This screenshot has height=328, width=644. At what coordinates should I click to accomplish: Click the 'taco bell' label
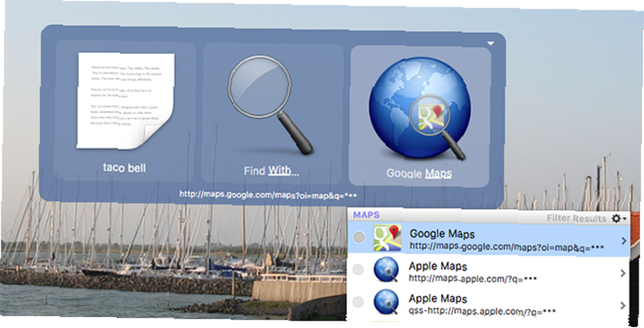tap(124, 168)
